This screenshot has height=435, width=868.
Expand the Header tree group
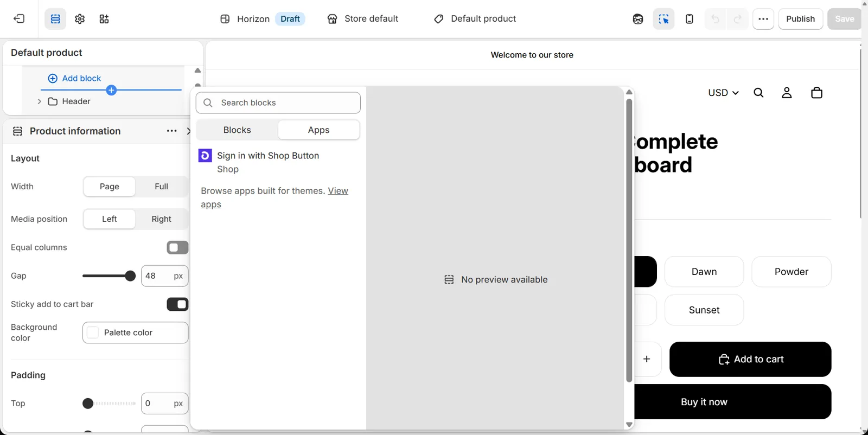[x=39, y=101]
